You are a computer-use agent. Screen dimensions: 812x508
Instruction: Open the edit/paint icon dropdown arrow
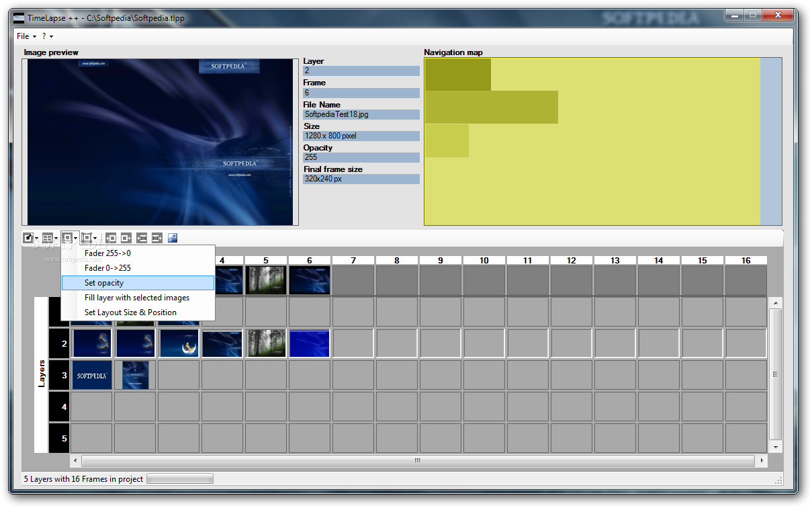coord(36,238)
